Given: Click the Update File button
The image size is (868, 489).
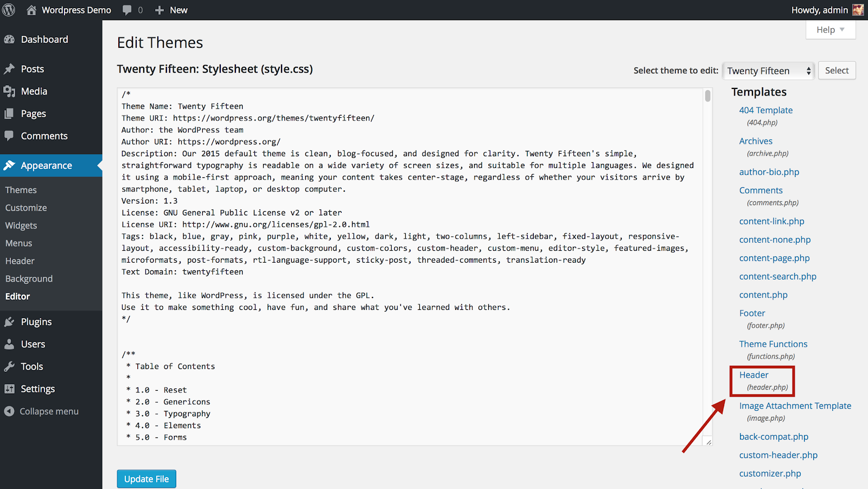Looking at the screenshot, I should pyautogui.click(x=146, y=478).
